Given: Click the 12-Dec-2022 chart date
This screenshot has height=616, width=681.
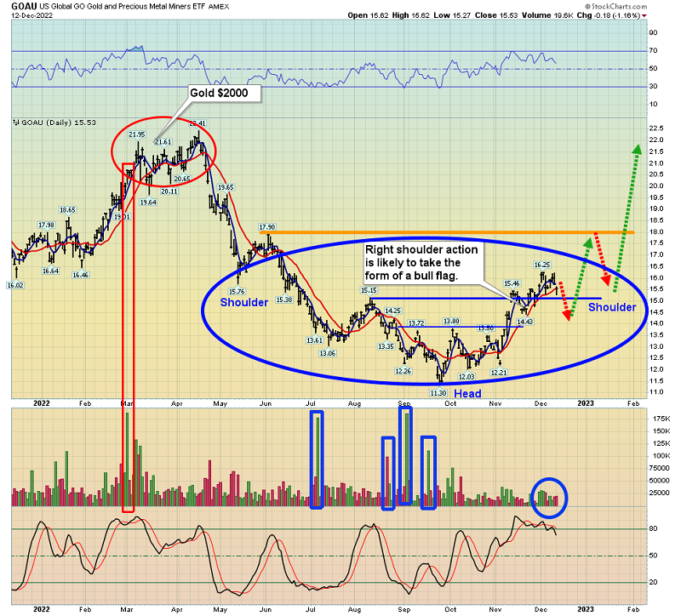Looking at the screenshot, I should [31, 15].
